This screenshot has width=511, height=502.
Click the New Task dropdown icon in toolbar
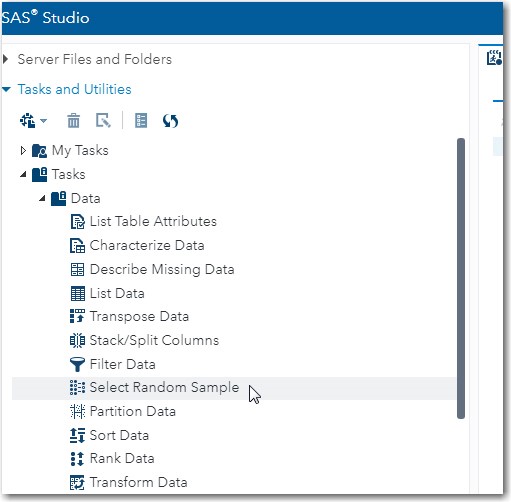33,121
